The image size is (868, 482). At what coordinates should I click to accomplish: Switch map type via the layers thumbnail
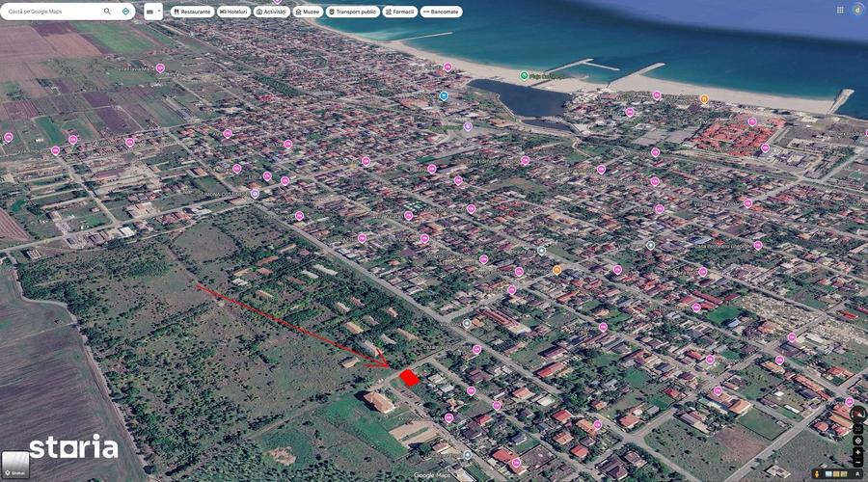tap(15, 465)
